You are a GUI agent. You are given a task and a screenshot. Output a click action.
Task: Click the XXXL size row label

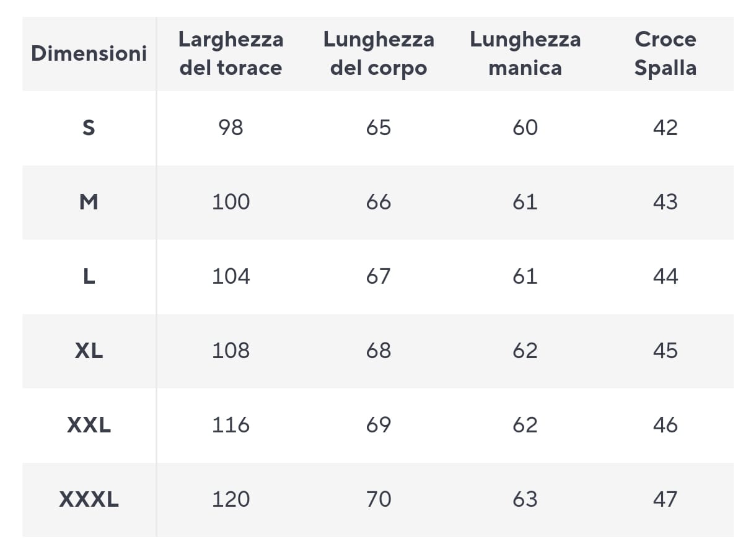89,499
